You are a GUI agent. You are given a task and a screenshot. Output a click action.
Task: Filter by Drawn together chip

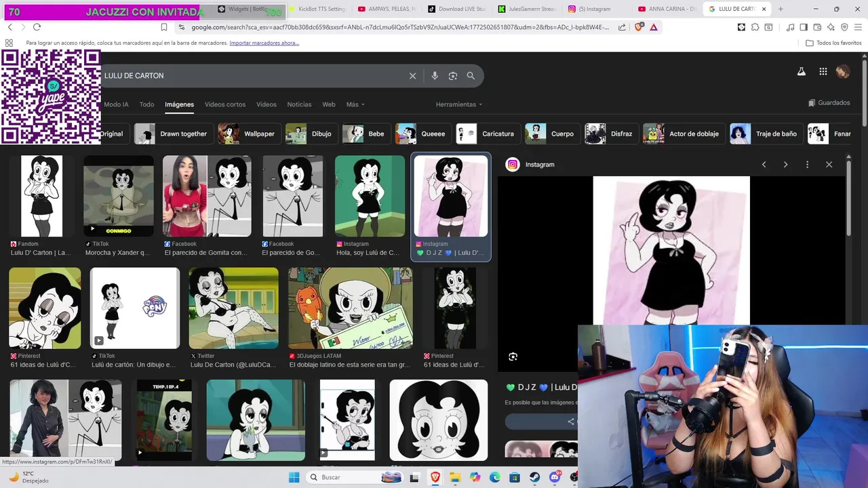173,134
